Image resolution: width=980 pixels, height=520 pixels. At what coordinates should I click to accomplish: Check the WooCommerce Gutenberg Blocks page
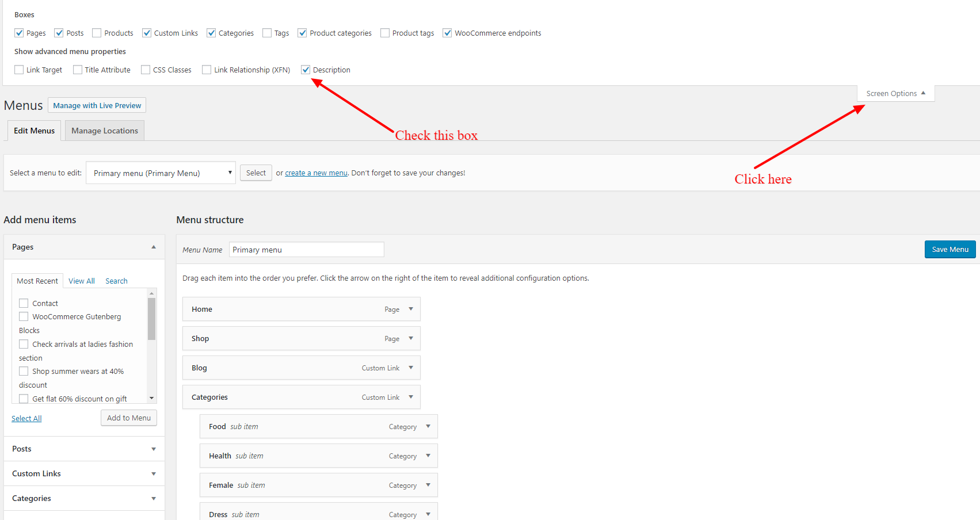(x=24, y=316)
